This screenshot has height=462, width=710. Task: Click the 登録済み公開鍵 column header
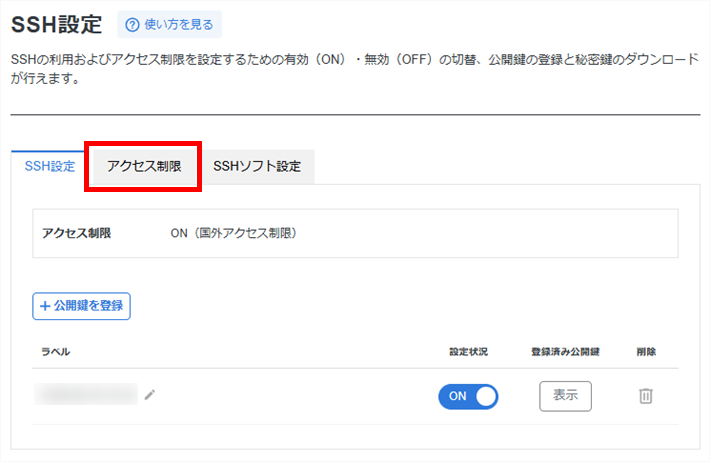click(x=565, y=352)
